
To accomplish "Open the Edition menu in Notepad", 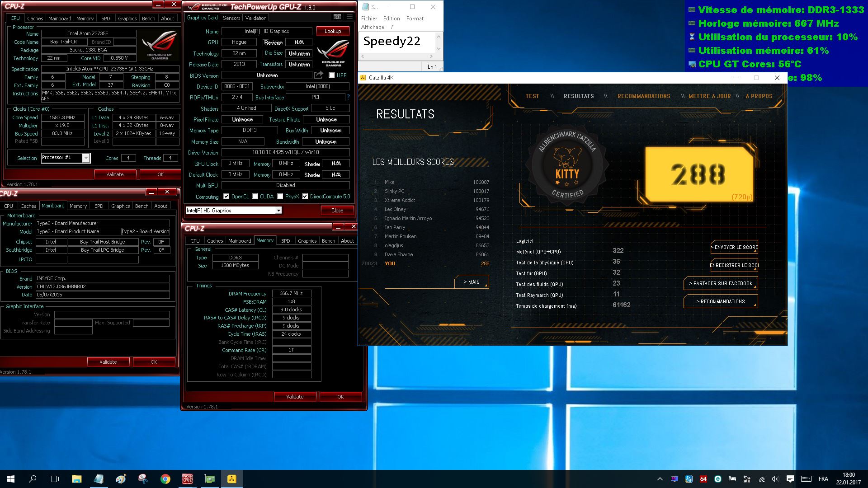I will pyautogui.click(x=392, y=19).
